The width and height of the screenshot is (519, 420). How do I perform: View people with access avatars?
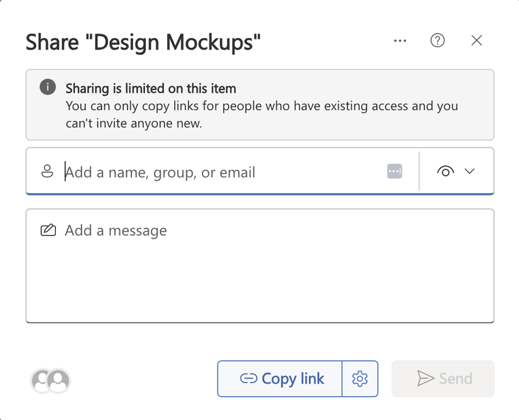[x=50, y=381]
